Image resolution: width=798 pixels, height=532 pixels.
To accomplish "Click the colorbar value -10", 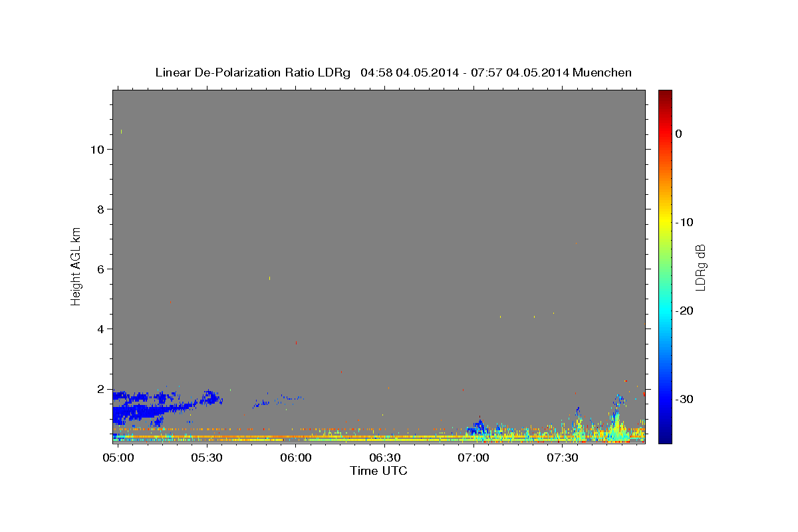I will coord(685,222).
